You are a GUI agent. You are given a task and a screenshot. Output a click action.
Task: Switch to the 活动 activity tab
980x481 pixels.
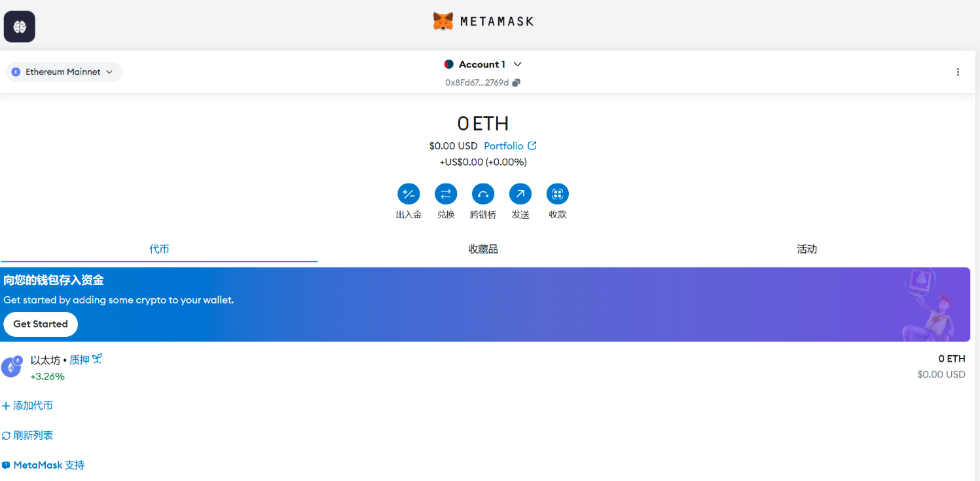(x=807, y=249)
